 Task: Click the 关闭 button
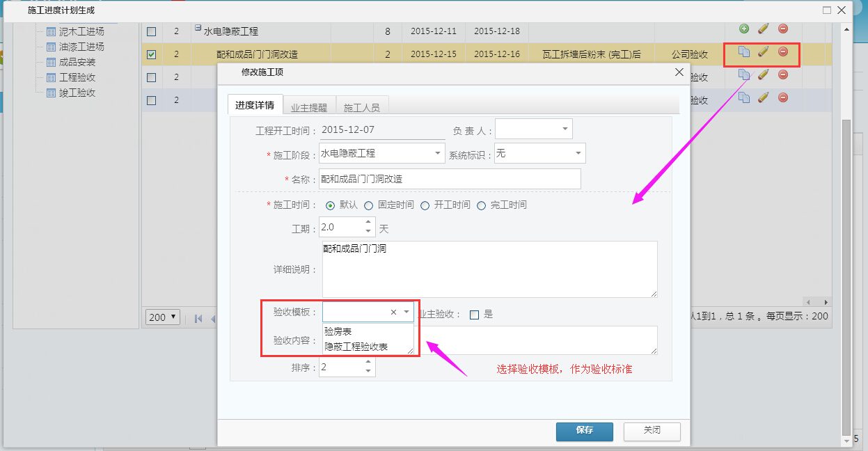652,432
